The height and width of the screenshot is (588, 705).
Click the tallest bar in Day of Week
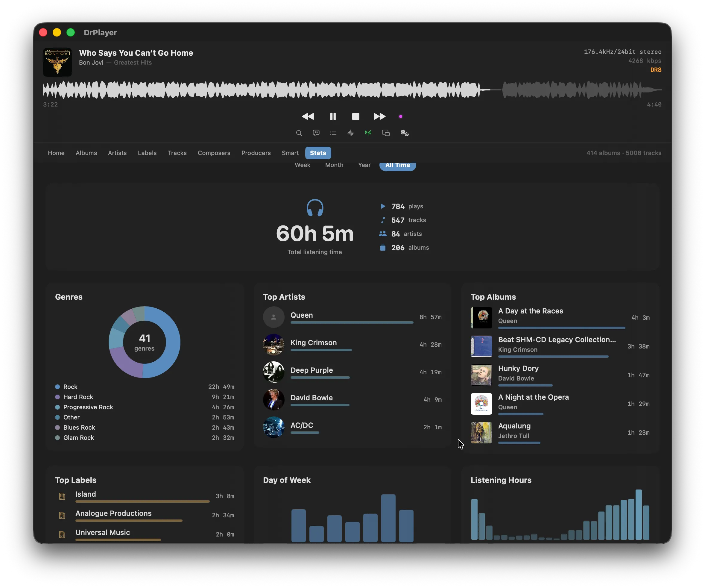[x=388, y=518]
